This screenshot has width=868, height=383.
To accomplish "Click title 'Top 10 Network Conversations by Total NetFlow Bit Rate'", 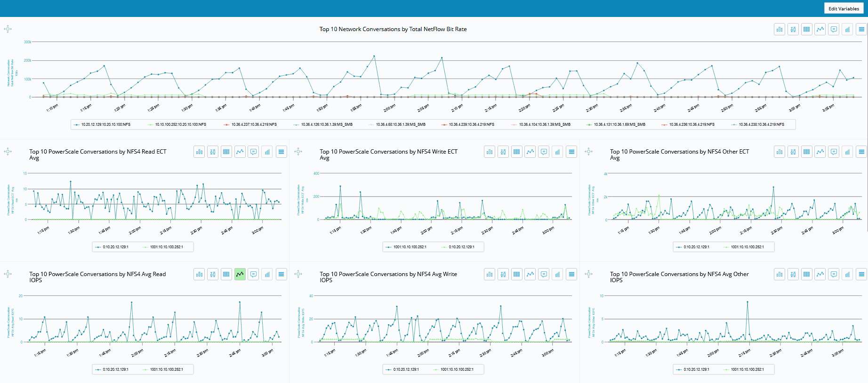I will tap(393, 29).
